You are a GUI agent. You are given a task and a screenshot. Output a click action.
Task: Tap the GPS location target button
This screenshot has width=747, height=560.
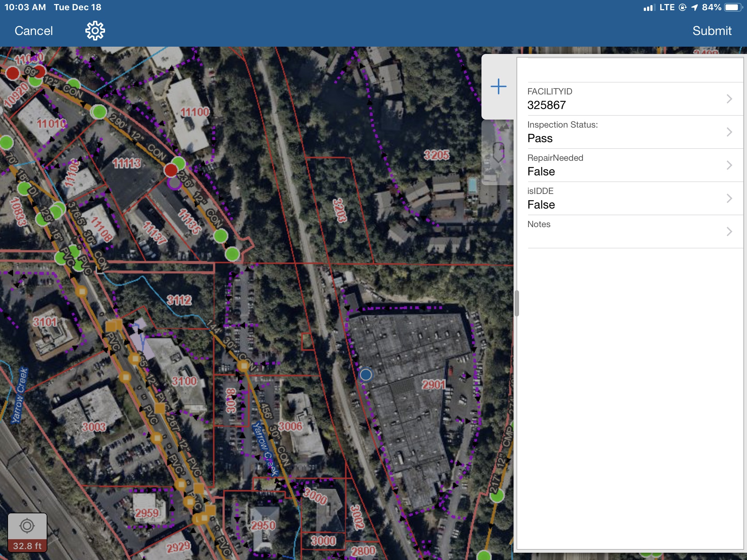point(27,526)
